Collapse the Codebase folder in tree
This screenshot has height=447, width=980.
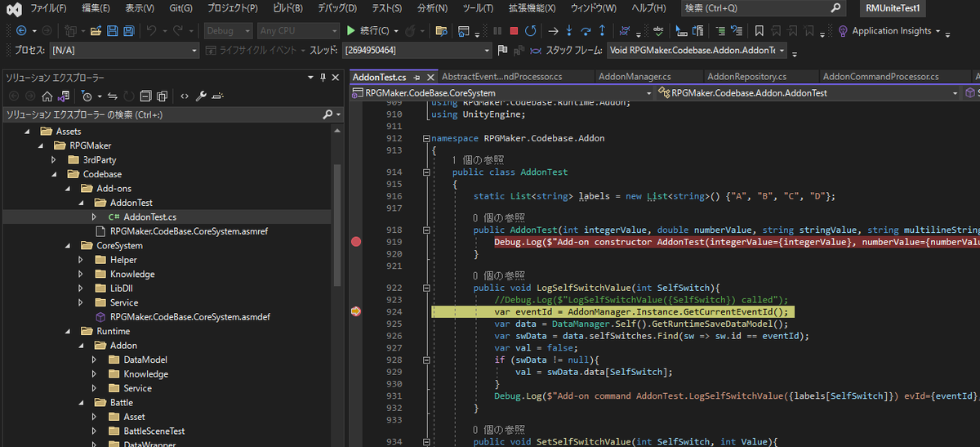click(55, 174)
